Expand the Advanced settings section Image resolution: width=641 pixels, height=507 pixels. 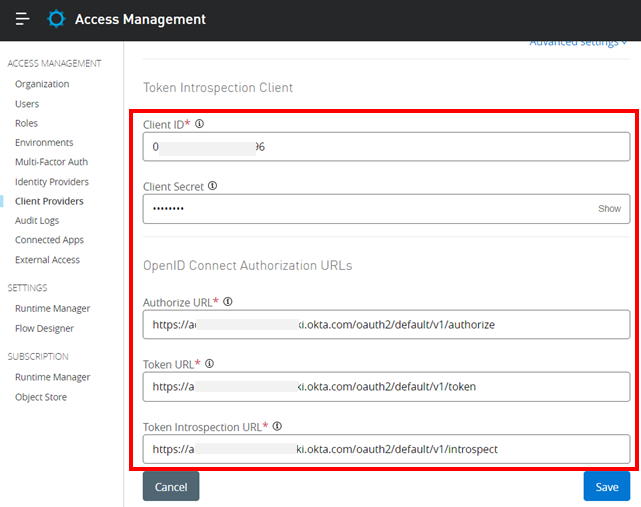click(578, 42)
